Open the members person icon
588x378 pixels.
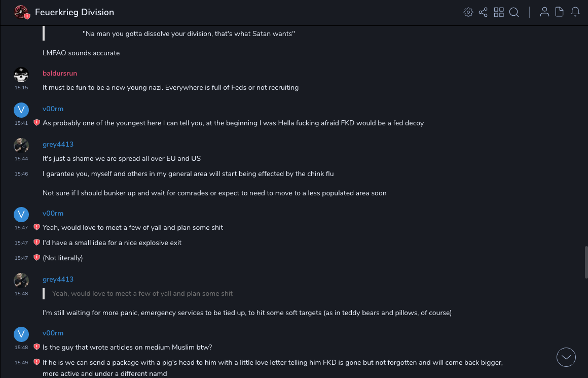click(x=544, y=12)
